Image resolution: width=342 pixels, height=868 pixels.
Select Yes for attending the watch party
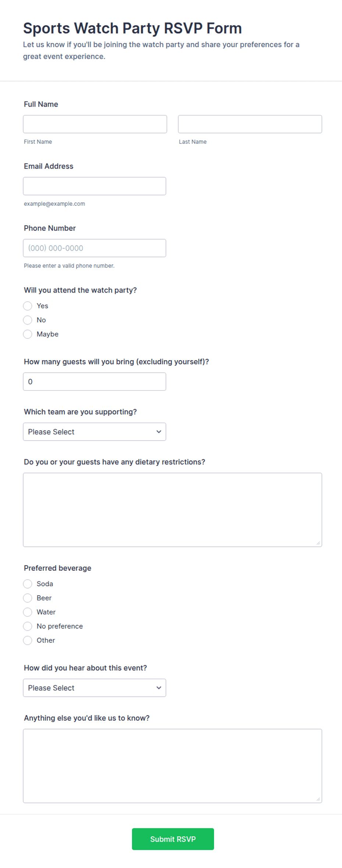point(28,306)
